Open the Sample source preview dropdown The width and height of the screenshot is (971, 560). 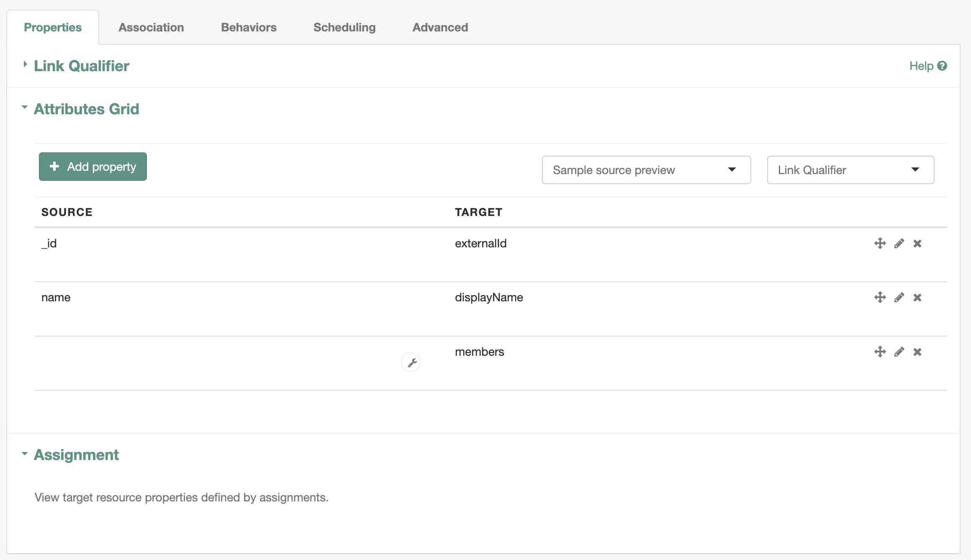coord(646,170)
